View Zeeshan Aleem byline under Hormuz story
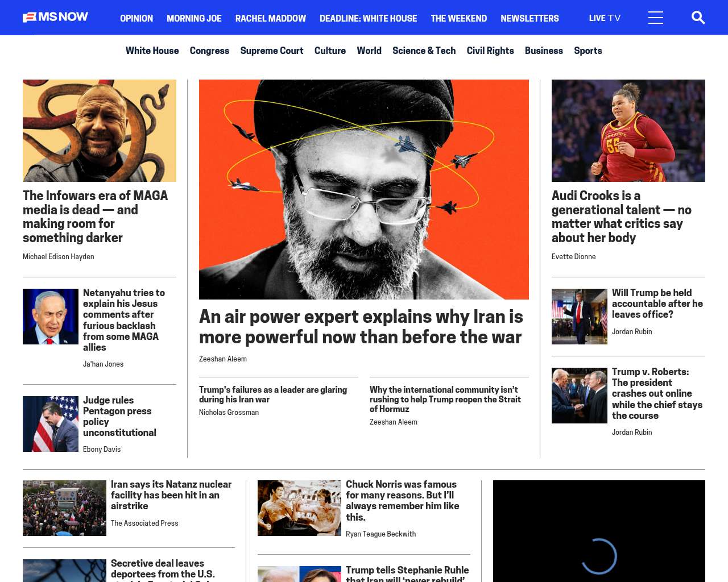Viewport: 728px width, 582px height. tap(394, 422)
